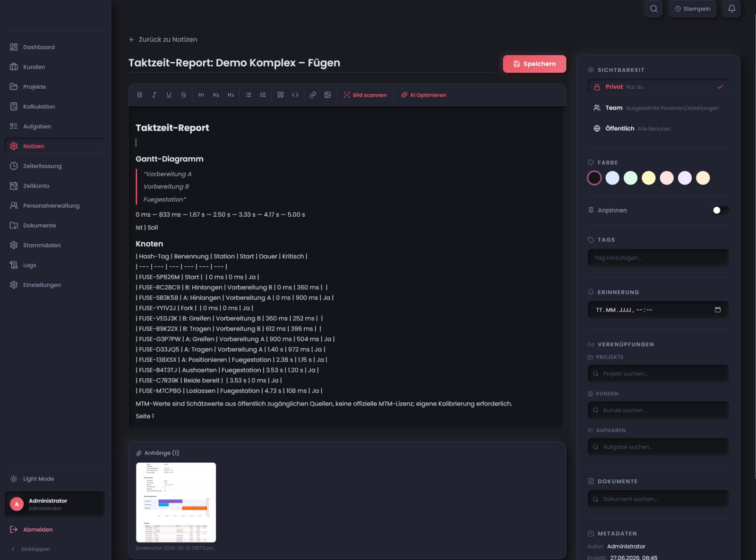Open the Erinnerung calendar picker
756x560 pixels.
coord(718,310)
